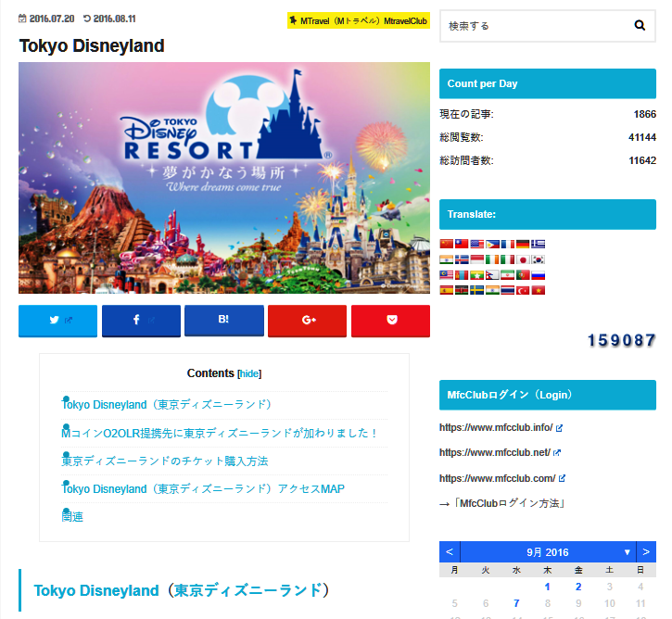Click the 現在の記事 value 1866
This screenshot has height=619, width=672.
coord(644,114)
